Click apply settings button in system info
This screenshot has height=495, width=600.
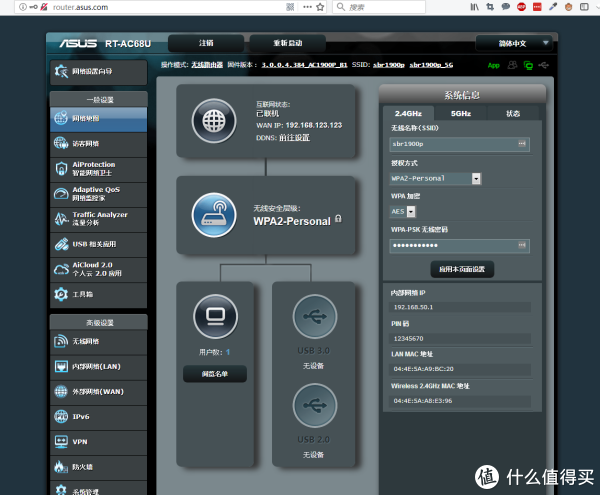[x=462, y=269]
